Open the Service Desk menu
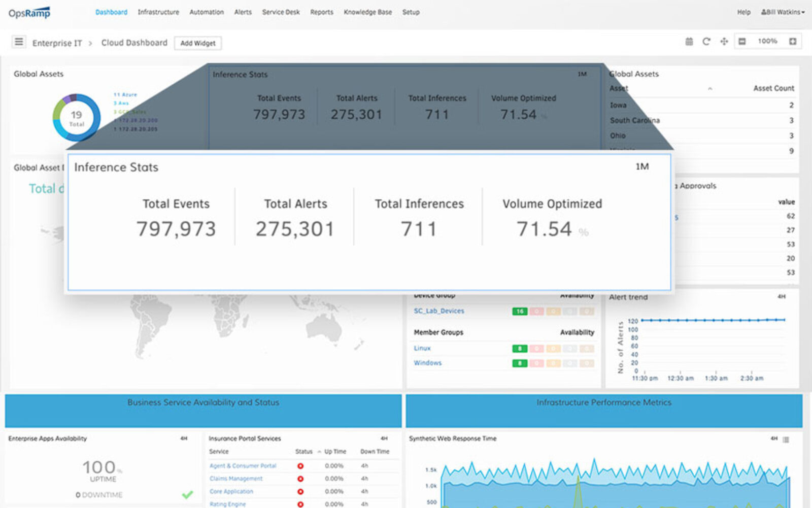Screen dimensions: 812x508 (280, 12)
